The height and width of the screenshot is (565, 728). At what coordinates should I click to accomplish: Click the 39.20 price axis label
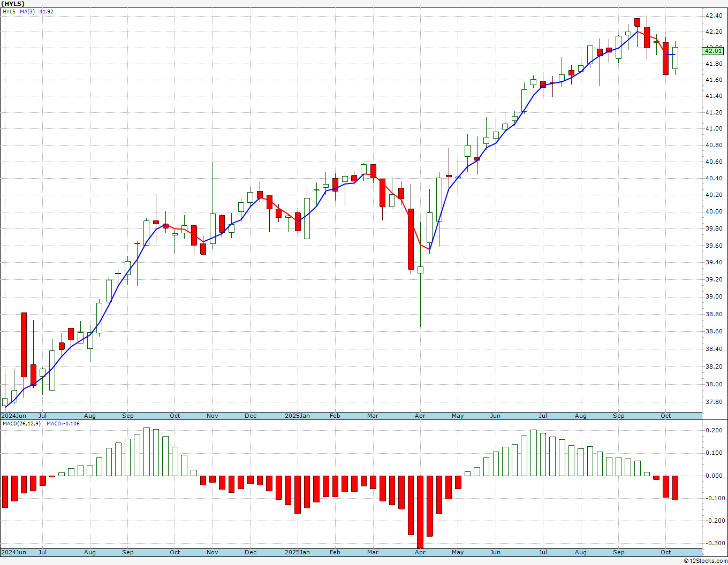click(714, 279)
